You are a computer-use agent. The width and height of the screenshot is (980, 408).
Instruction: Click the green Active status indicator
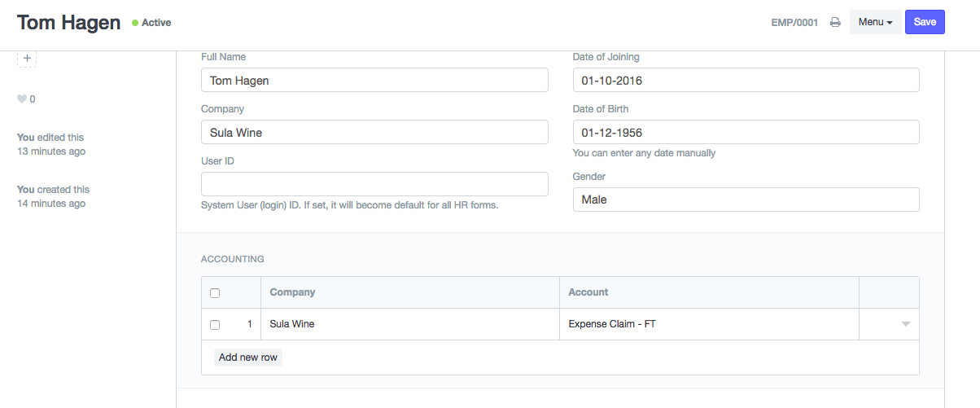click(x=151, y=23)
